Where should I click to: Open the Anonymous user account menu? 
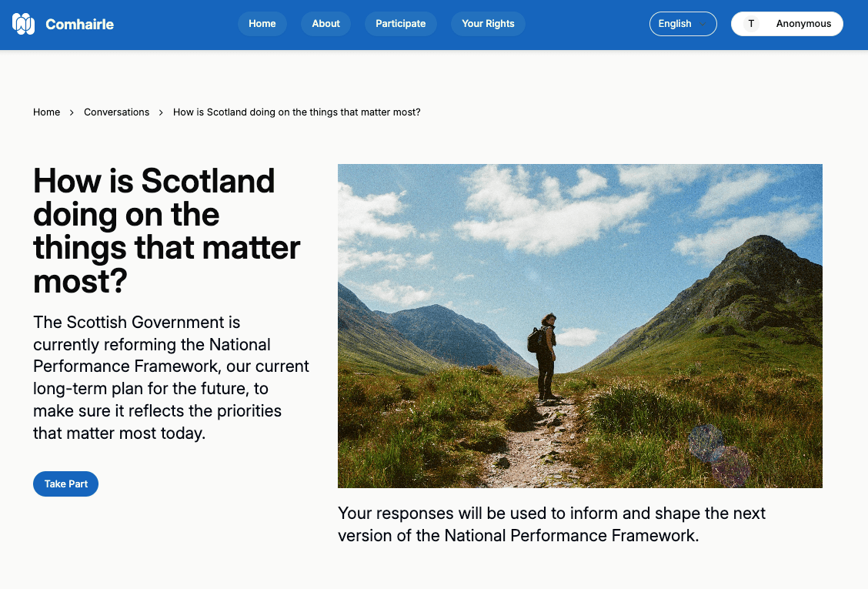(803, 24)
